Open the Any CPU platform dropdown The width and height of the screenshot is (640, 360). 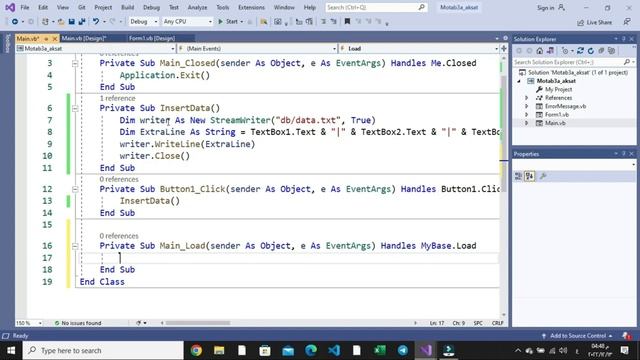click(x=187, y=22)
